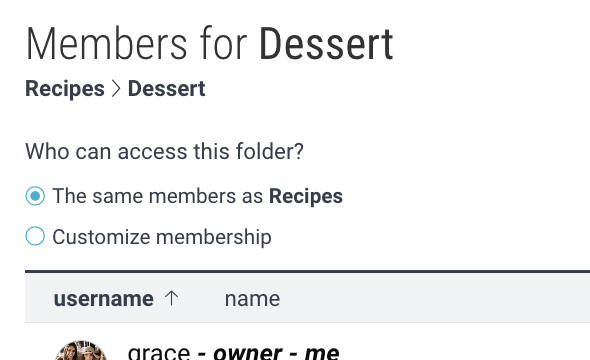This screenshot has height=360, width=590.
Task: Click the Members for heading text
Action: [x=136, y=44]
